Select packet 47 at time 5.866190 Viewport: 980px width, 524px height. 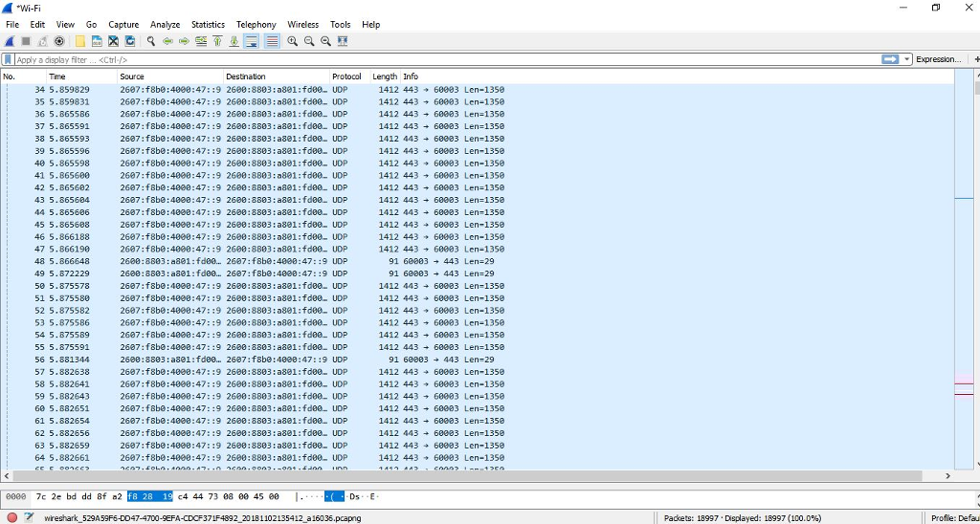(x=479, y=250)
